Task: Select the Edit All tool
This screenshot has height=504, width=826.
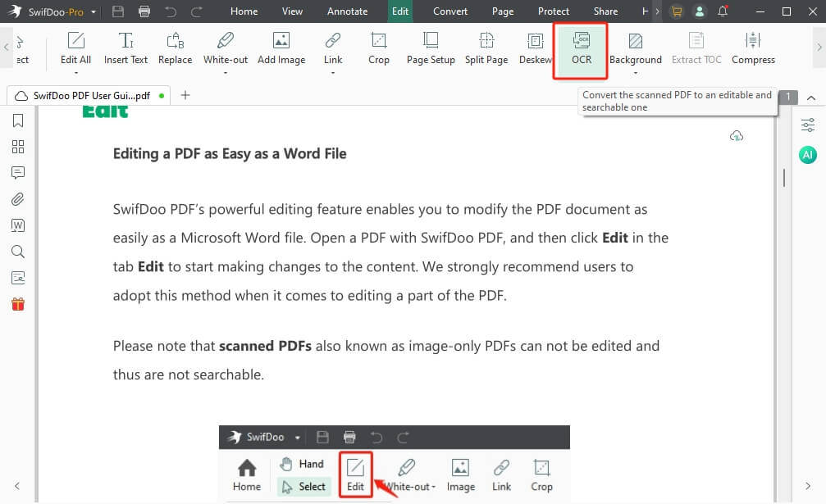Action: click(x=75, y=48)
